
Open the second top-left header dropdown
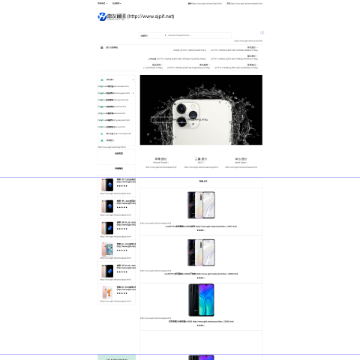click(x=117, y=3)
